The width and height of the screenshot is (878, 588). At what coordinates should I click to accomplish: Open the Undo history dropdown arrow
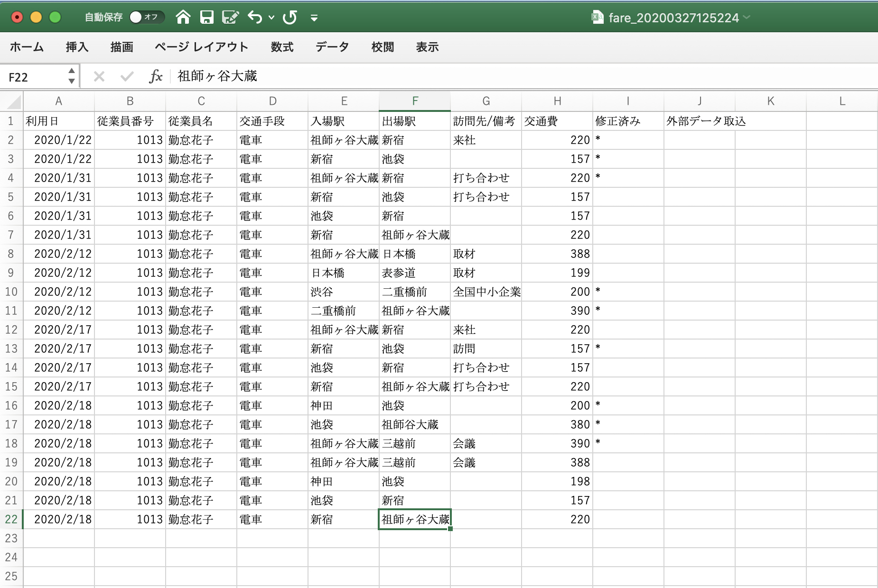coord(271,18)
